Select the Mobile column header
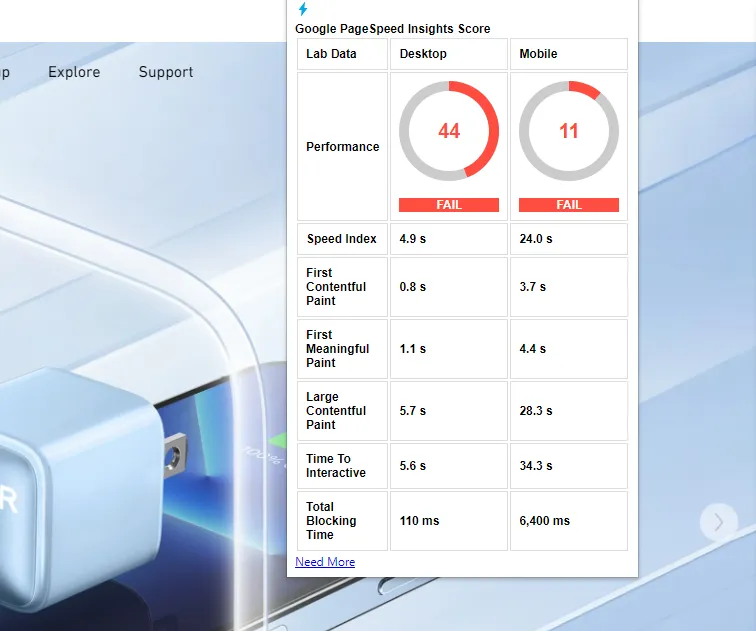The width and height of the screenshot is (756, 631). (x=569, y=54)
